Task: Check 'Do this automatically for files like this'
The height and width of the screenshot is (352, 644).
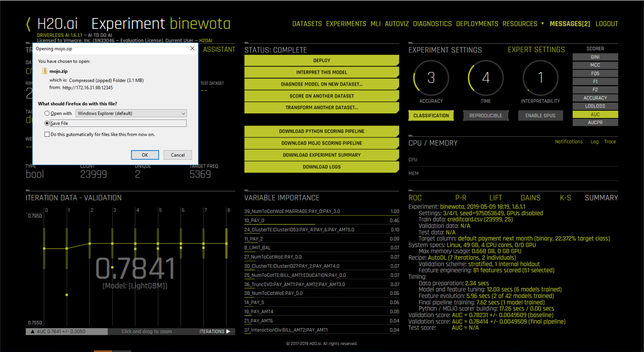Action: tap(47, 134)
